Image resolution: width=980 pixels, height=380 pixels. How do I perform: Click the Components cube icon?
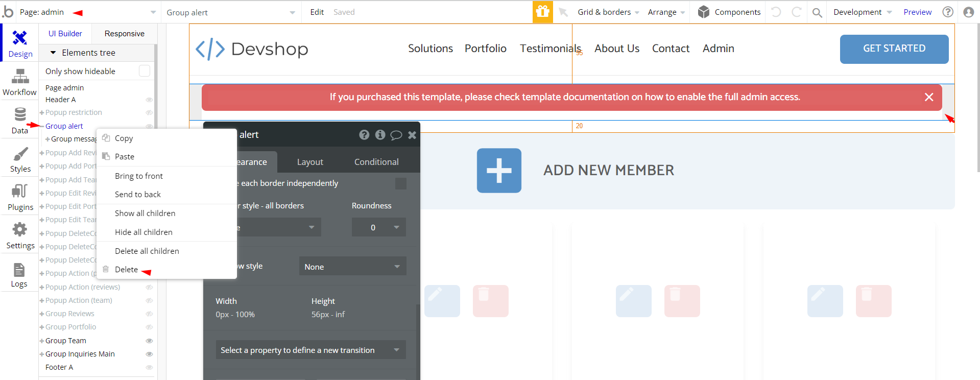pos(704,12)
